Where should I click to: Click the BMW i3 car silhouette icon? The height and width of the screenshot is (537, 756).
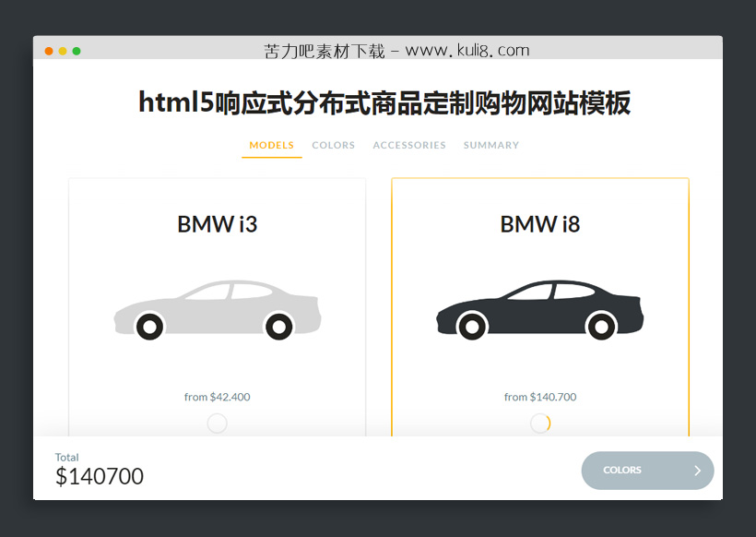coord(217,304)
